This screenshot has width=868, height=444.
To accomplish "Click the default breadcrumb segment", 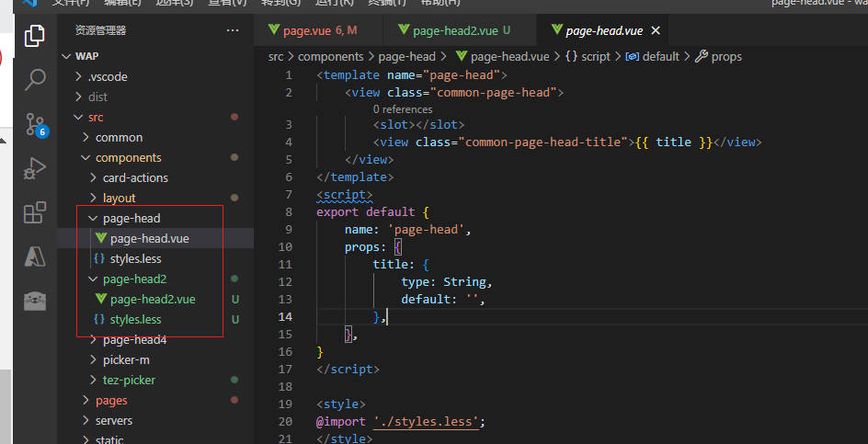I will point(660,56).
